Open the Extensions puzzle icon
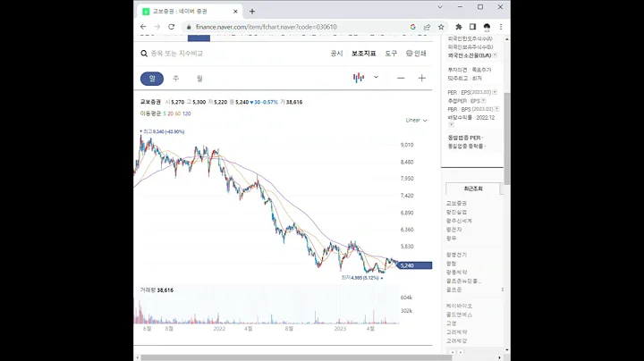This screenshot has width=644, height=361. click(459, 27)
